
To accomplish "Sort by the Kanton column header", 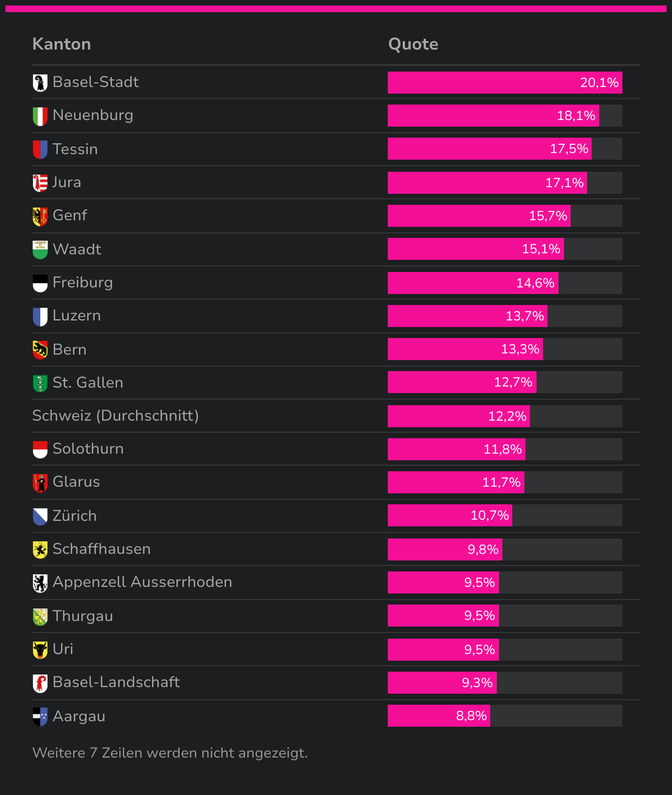I will click(62, 44).
